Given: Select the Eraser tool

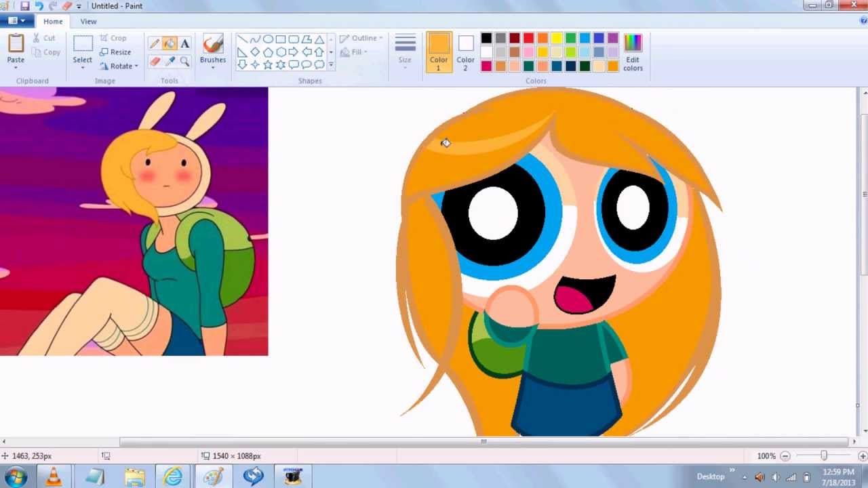Looking at the screenshot, I should point(155,61).
